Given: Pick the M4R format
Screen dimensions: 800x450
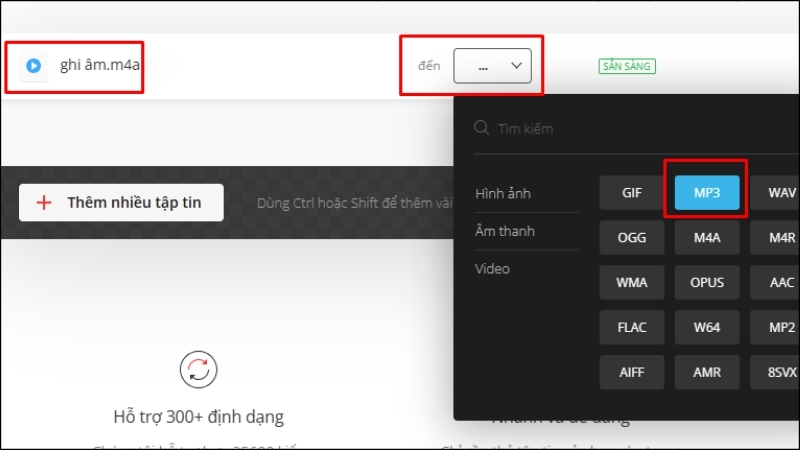Looking at the screenshot, I should click(776, 238).
